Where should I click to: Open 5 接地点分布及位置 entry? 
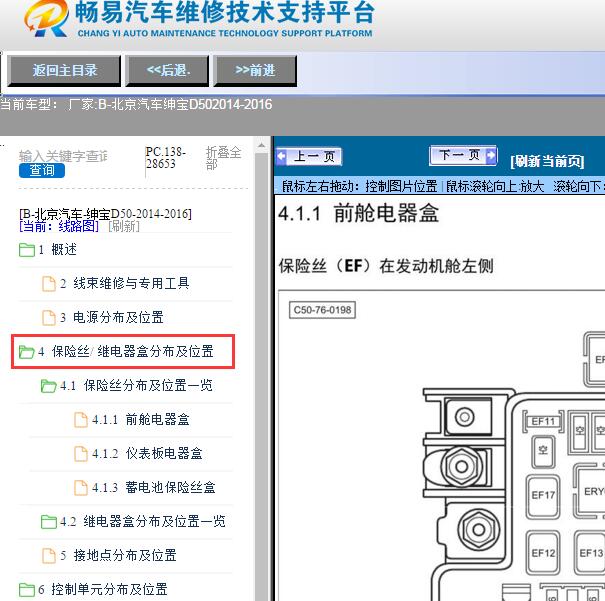pos(118,555)
